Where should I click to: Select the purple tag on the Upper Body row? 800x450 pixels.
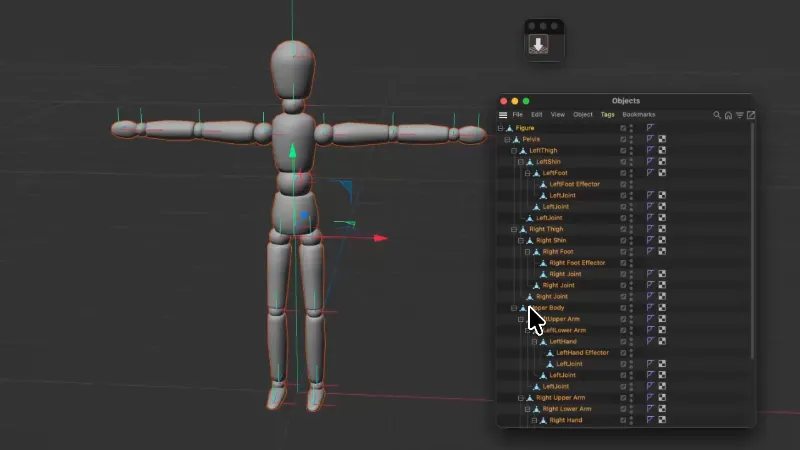pyautogui.click(x=650, y=307)
